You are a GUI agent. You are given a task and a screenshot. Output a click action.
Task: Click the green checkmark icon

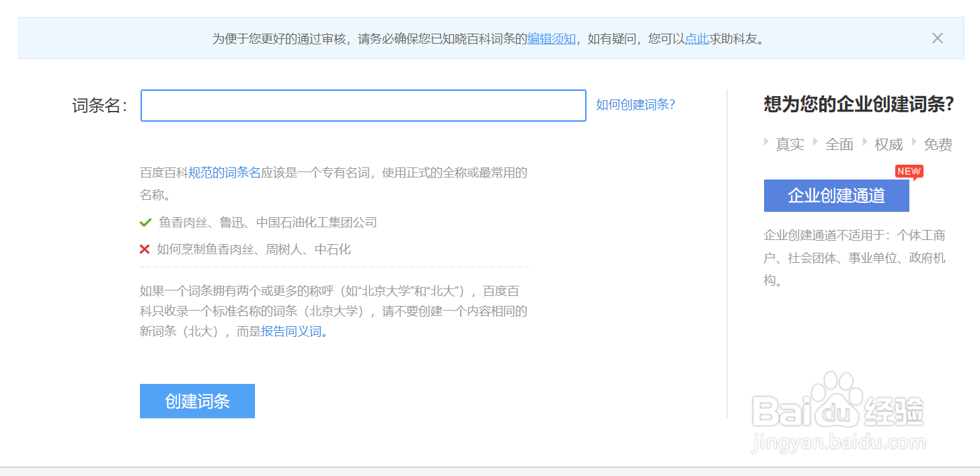[145, 223]
